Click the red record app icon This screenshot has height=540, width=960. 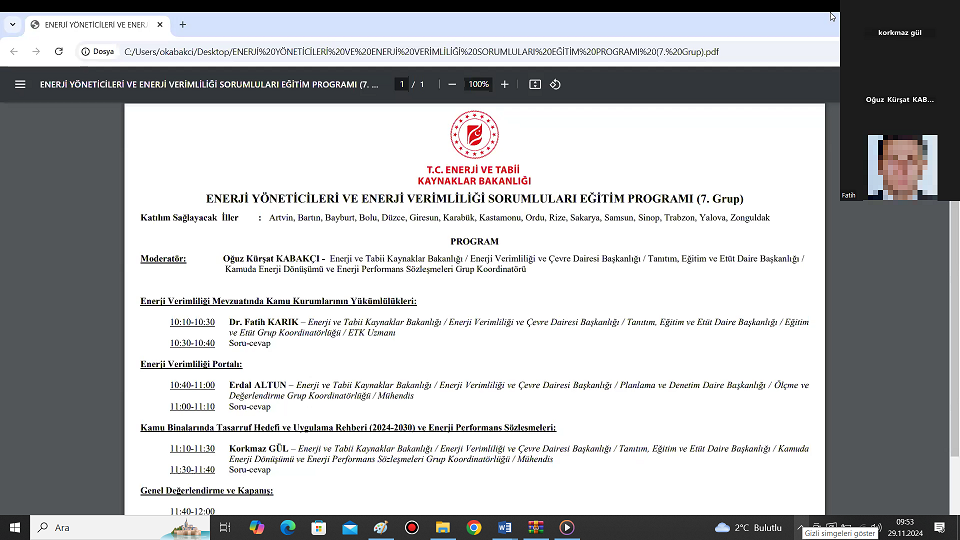pyautogui.click(x=412, y=527)
